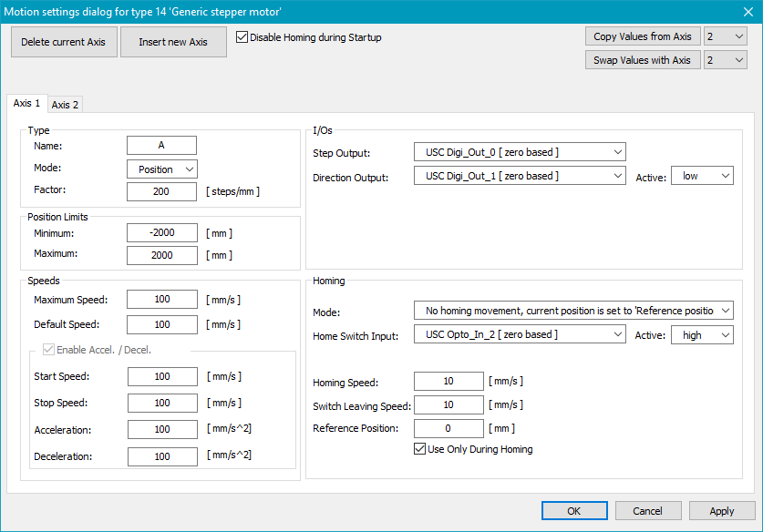Open the Mode dropdown in Type section
Screen dimensions: 763x532
click(x=162, y=169)
